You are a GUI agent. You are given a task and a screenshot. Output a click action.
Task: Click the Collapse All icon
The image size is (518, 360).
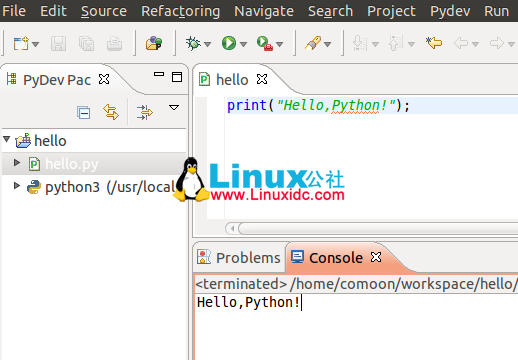click(83, 112)
